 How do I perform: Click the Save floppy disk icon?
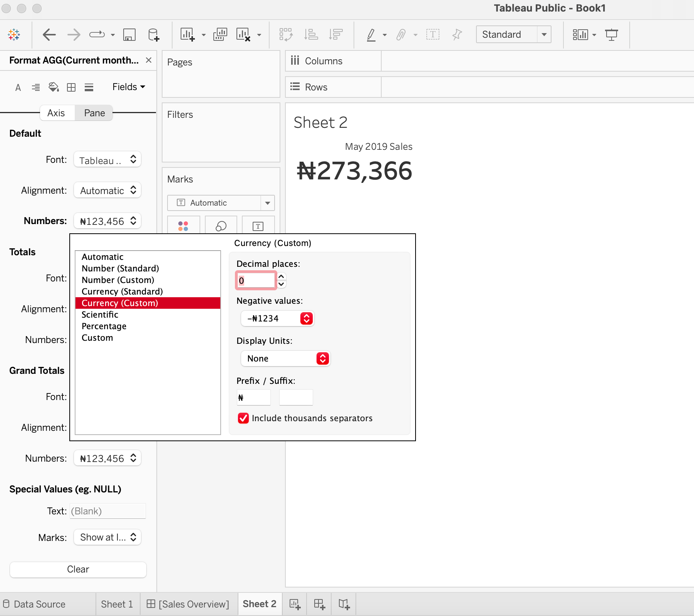pos(129,35)
